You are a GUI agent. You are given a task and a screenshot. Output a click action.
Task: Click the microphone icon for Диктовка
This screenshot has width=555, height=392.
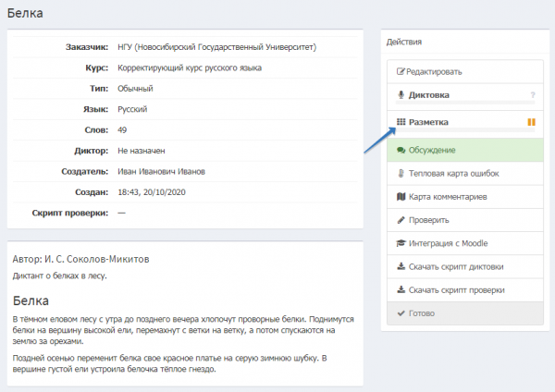401,94
